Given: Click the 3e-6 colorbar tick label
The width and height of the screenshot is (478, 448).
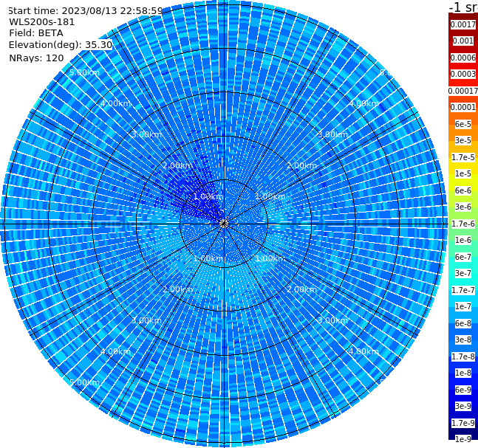Looking at the screenshot, I should [x=462, y=207].
